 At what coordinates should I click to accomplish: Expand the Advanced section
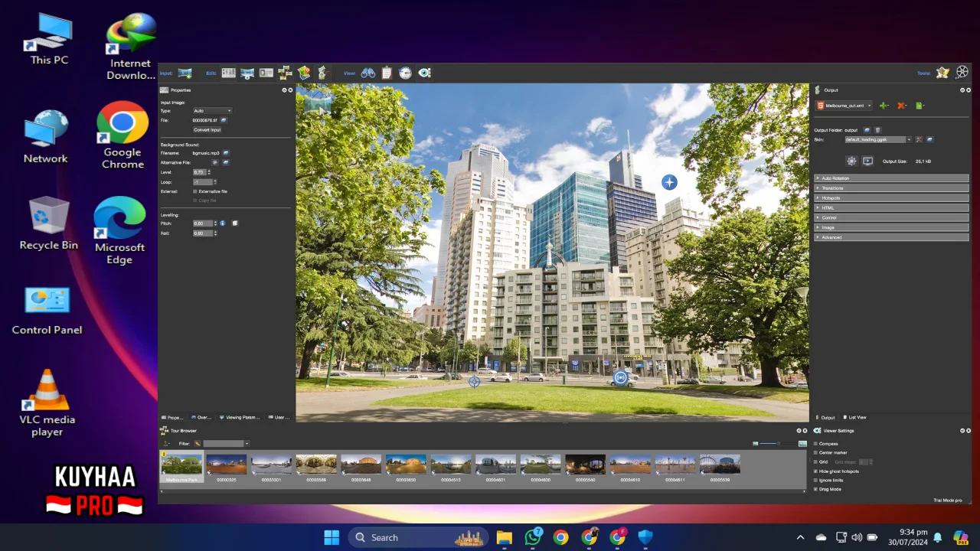click(x=892, y=237)
